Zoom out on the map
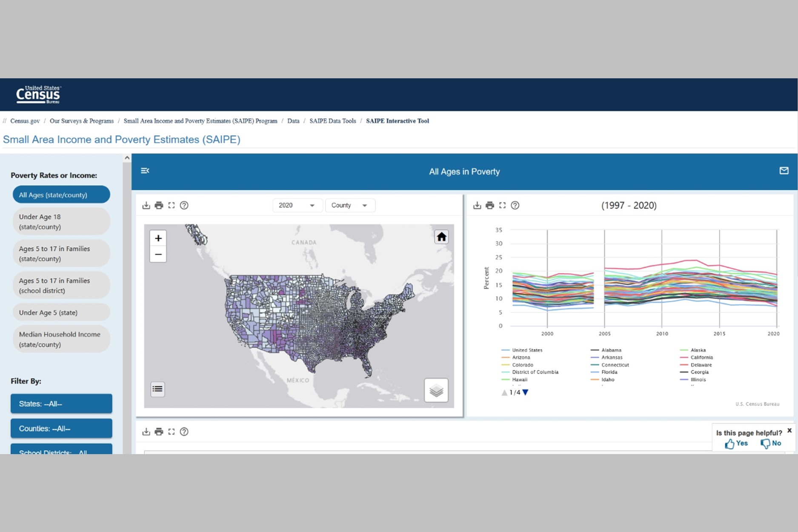This screenshot has width=798, height=532. coord(158,255)
